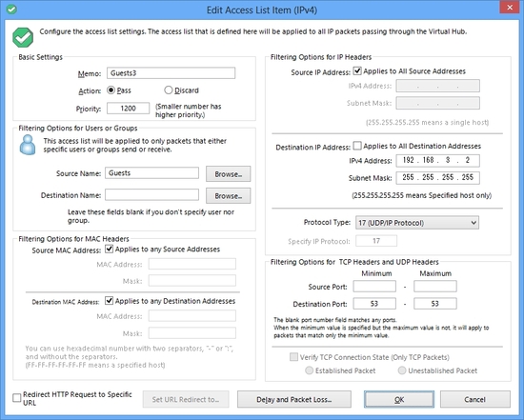Browse for the Destination Name

229,196
